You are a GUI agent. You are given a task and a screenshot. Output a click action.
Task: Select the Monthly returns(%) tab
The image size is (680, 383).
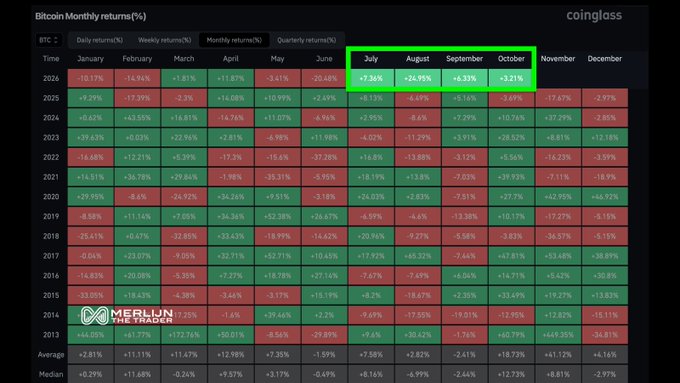pos(234,40)
